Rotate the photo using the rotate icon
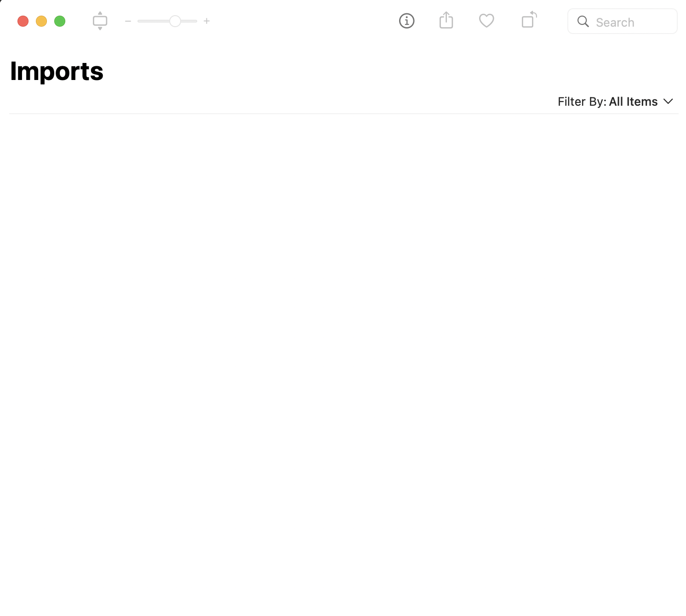Image resolution: width=686 pixels, height=616 pixels. click(x=529, y=20)
